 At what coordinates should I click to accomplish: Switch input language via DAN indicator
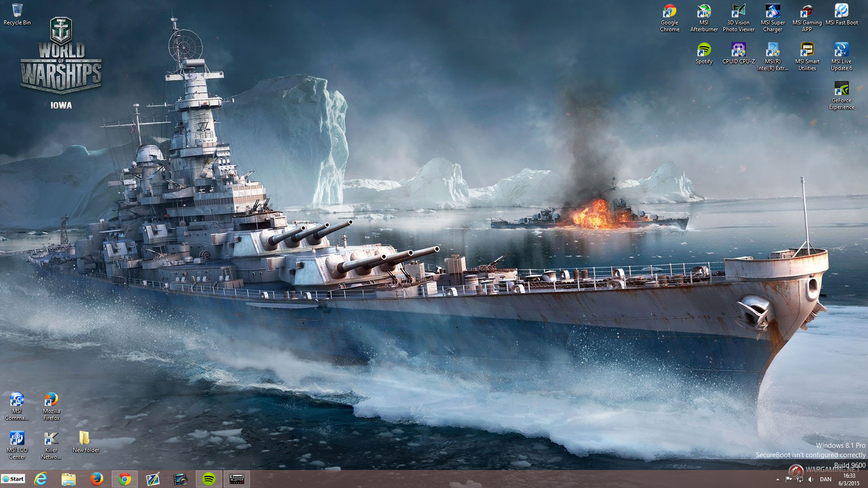826,479
